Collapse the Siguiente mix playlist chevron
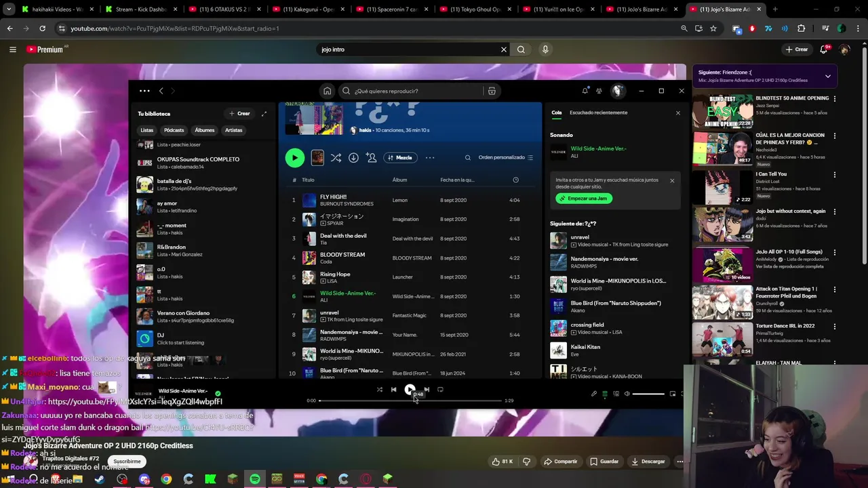Screen dimensions: 868x488 point(827,77)
